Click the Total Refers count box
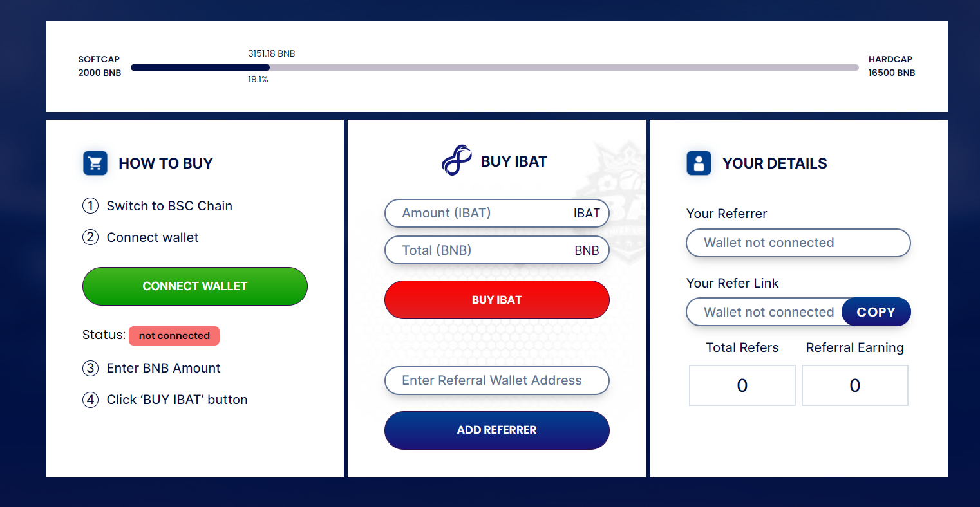This screenshot has width=980, height=507. [742, 385]
